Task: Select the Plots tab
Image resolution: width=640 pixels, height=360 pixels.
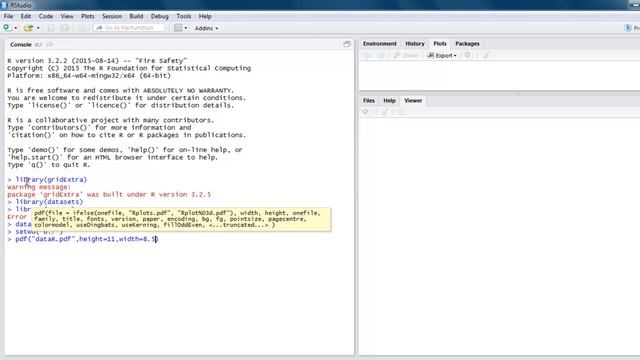Action: [440, 44]
